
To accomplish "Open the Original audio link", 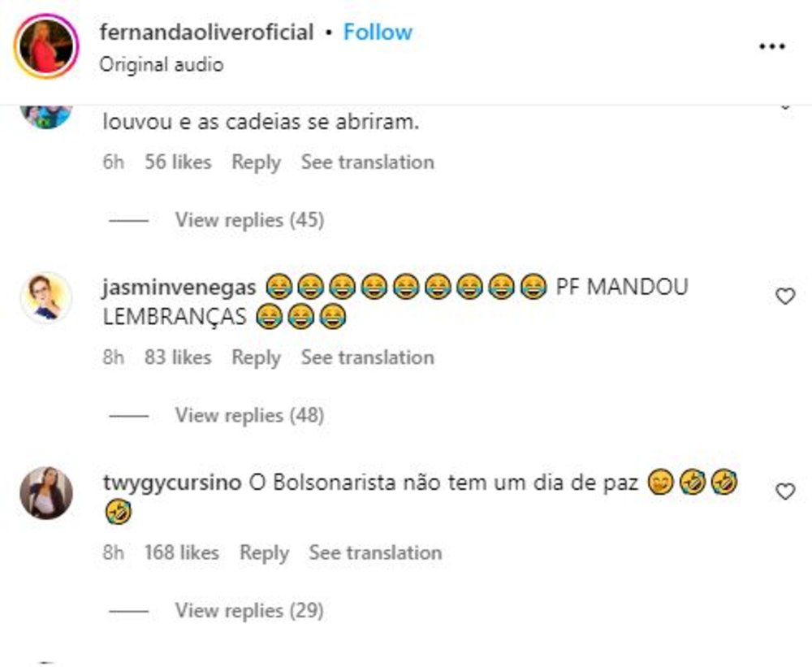I will [162, 65].
